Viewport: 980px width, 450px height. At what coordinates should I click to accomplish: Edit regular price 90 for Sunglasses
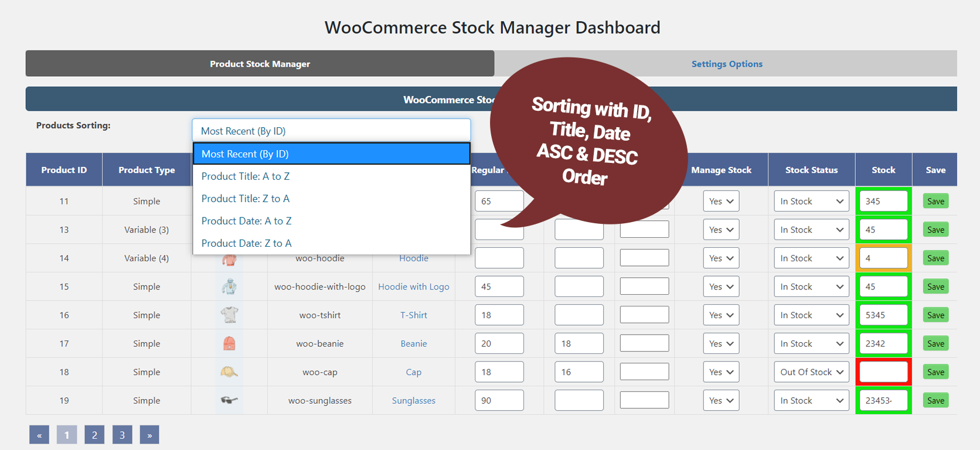[499, 400]
